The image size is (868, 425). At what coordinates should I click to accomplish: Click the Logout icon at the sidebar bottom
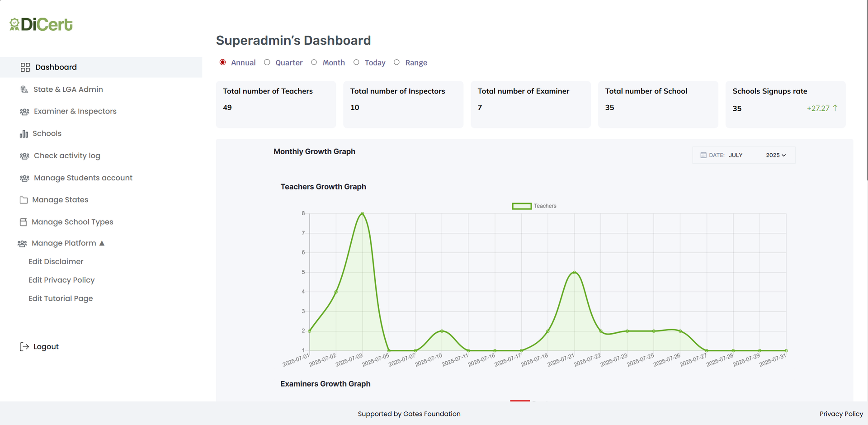(x=24, y=346)
